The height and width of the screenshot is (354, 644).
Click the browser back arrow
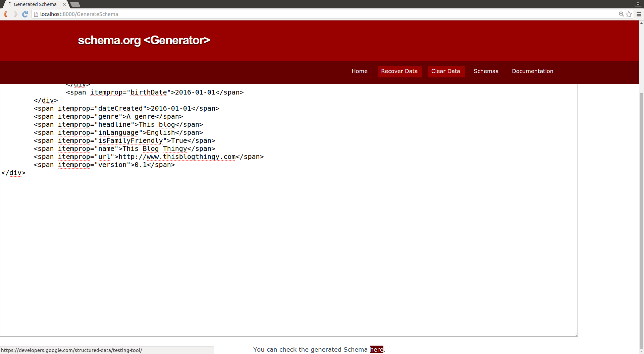click(5, 14)
